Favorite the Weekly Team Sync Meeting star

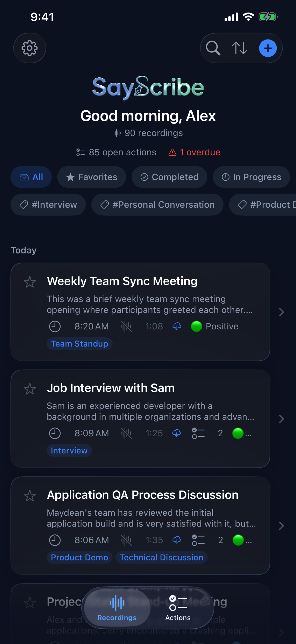[30, 282]
